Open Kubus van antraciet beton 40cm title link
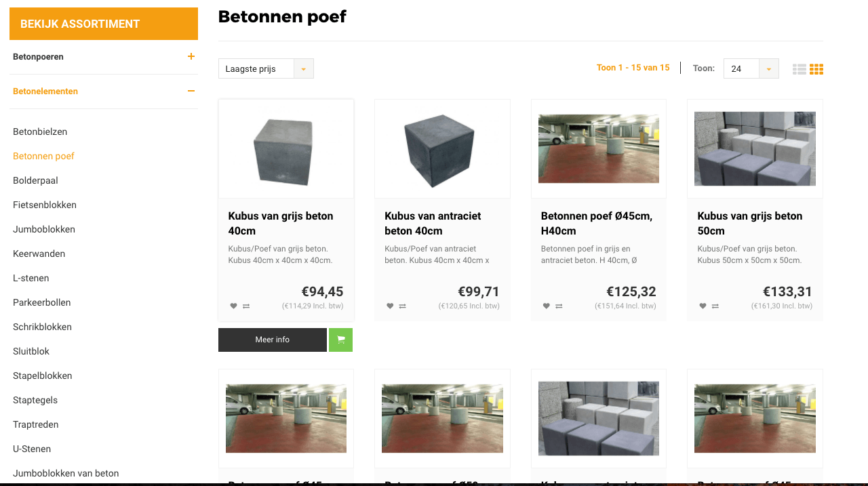This screenshot has width=868, height=486. (x=433, y=223)
